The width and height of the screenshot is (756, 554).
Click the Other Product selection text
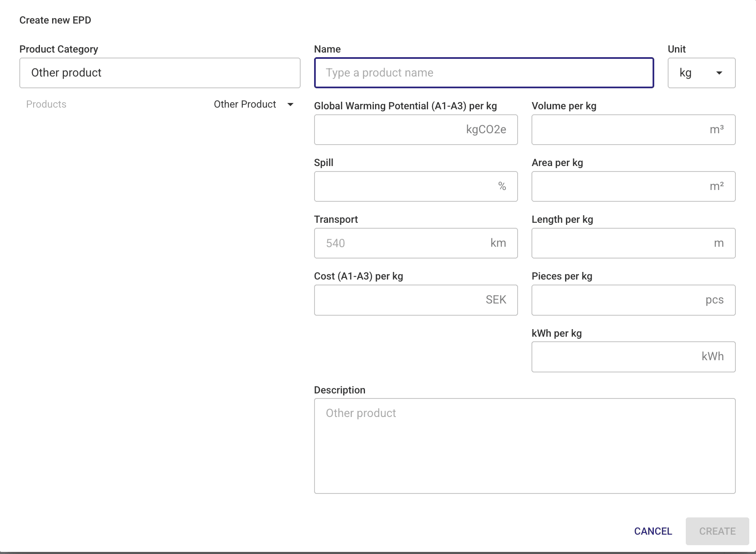coord(245,104)
